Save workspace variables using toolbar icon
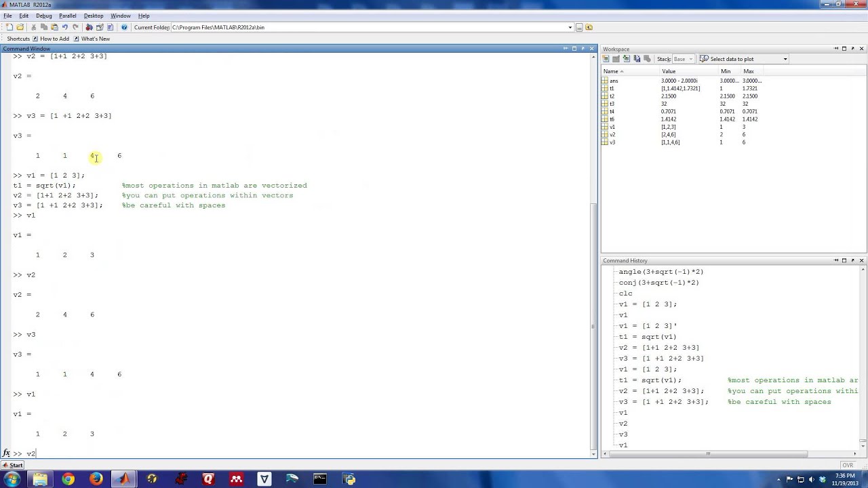 point(636,59)
